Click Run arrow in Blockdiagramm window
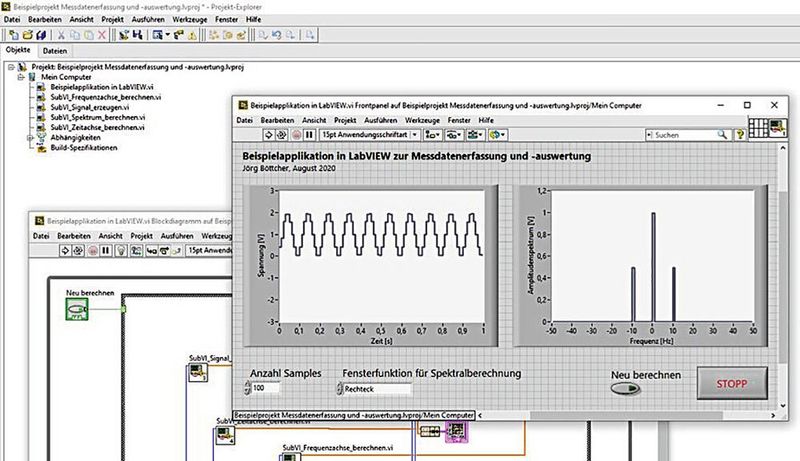Image resolution: width=800 pixels, height=461 pixels. pyautogui.click(x=65, y=250)
